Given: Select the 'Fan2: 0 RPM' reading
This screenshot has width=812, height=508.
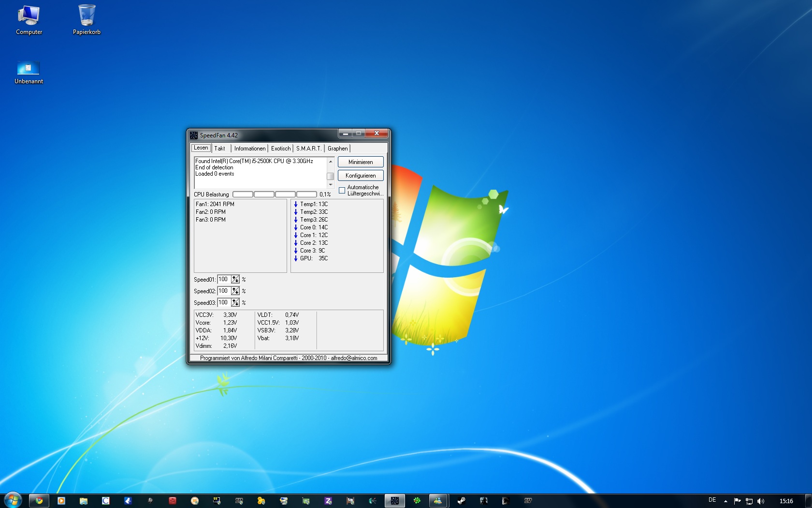Looking at the screenshot, I should [x=211, y=212].
